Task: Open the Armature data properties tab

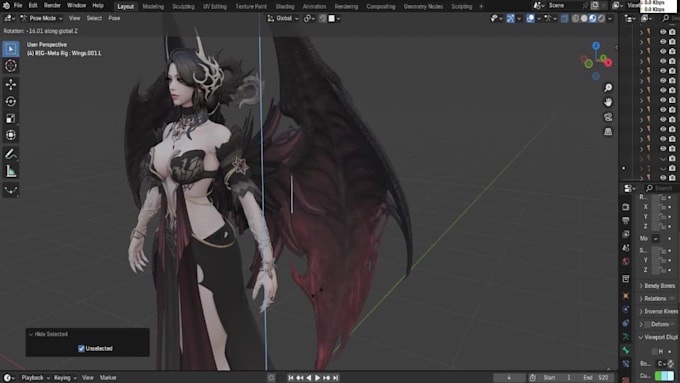Action: click(x=626, y=337)
